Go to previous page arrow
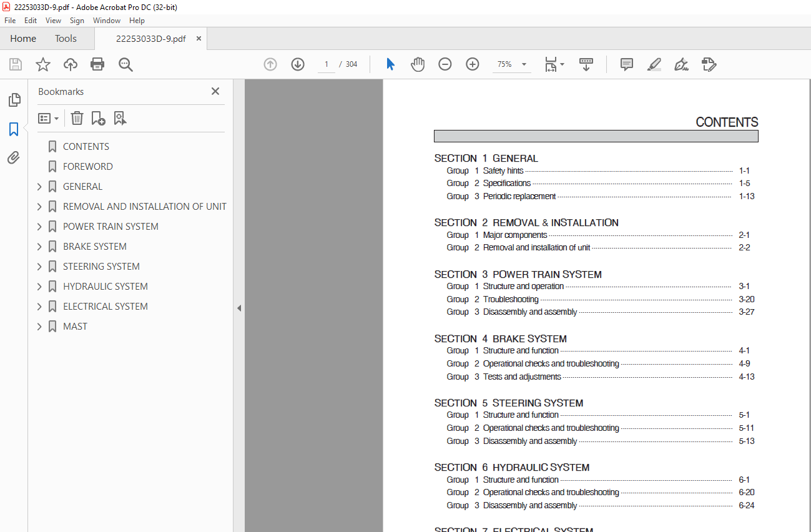 coord(270,64)
